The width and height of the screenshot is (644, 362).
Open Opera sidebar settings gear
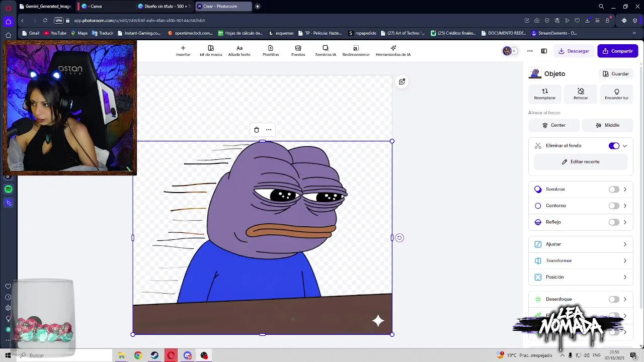(x=8, y=308)
